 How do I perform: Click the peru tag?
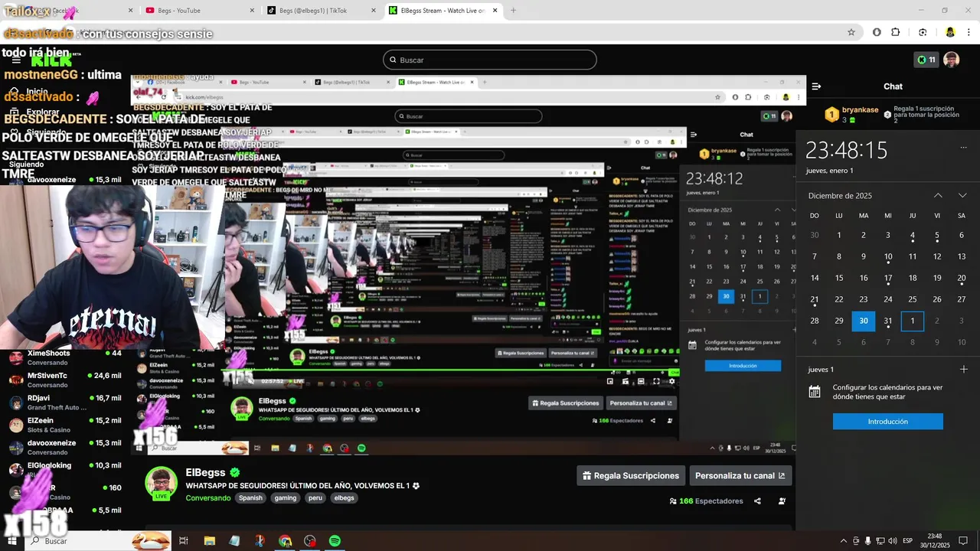coord(315,497)
